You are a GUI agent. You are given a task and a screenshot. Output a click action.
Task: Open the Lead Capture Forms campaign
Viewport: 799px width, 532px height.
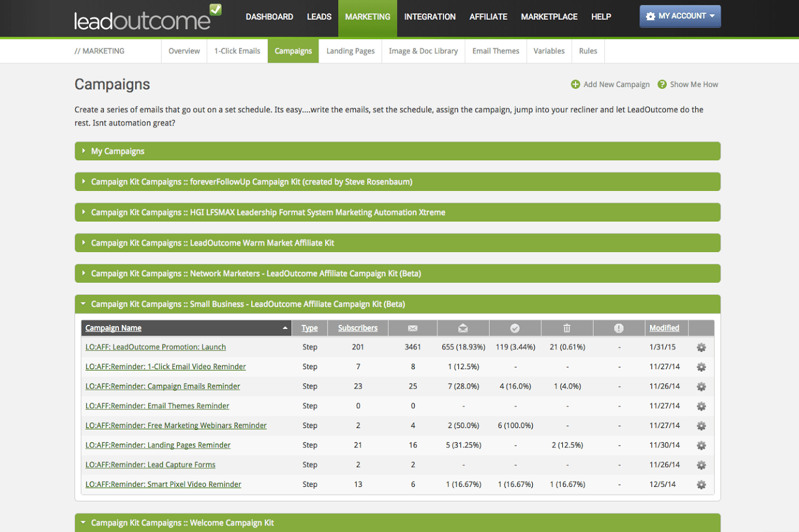pyautogui.click(x=150, y=465)
